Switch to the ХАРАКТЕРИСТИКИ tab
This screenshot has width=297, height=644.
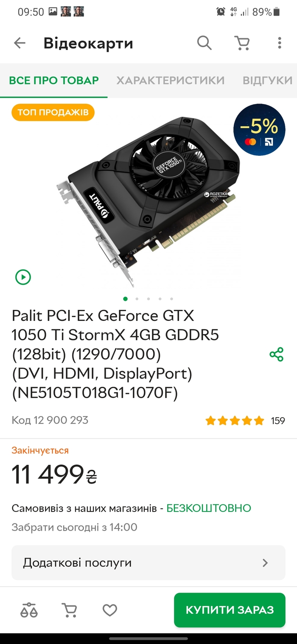pos(170,80)
